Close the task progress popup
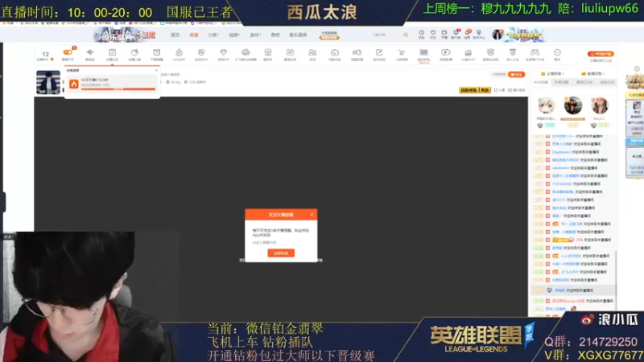 click(156, 71)
